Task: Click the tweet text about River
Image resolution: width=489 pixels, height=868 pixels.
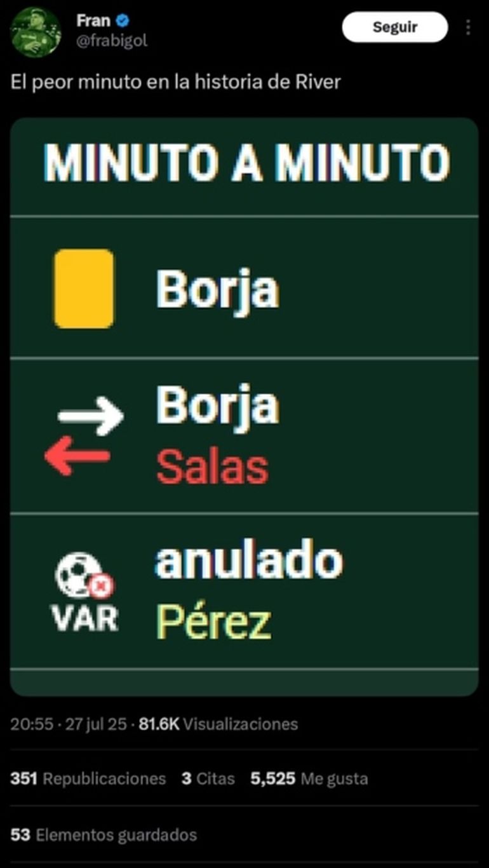Action: [x=176, y=83]
